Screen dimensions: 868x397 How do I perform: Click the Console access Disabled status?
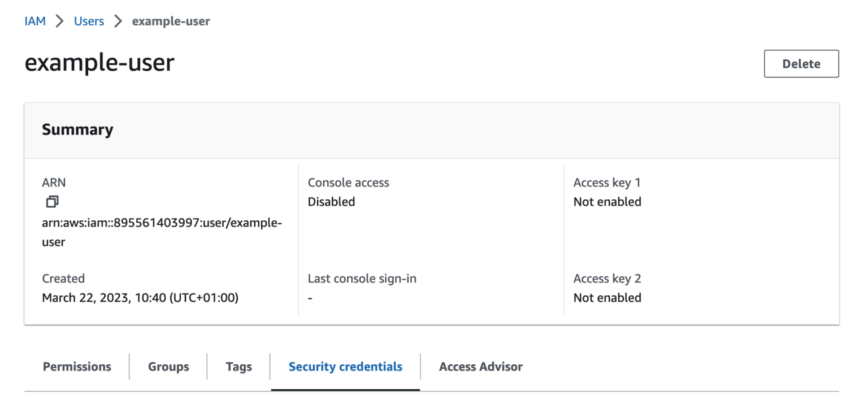point(331,201)
